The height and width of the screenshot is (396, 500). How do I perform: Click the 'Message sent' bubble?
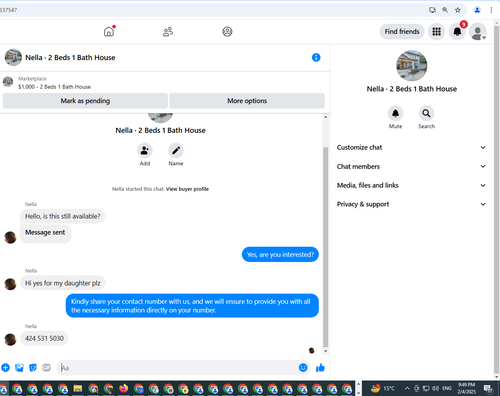tap(45, 233)
